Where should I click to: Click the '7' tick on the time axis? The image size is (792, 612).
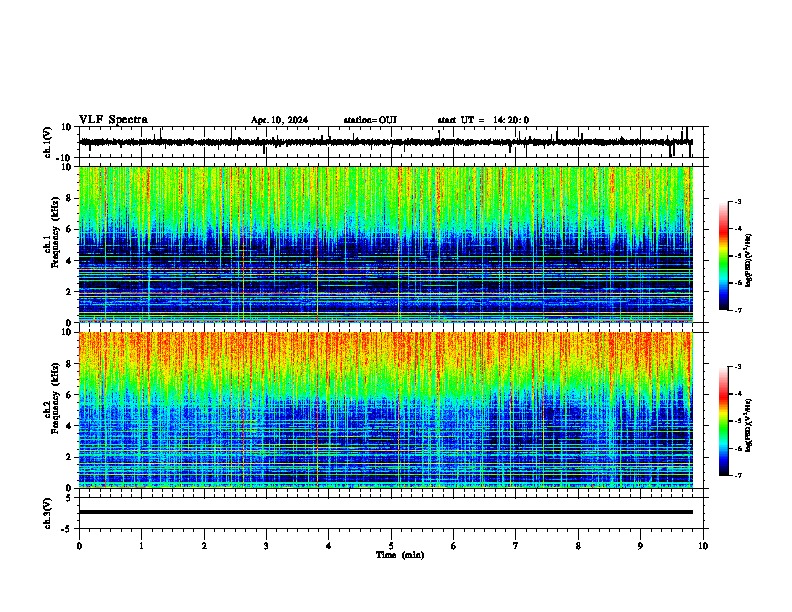point(516,546)
